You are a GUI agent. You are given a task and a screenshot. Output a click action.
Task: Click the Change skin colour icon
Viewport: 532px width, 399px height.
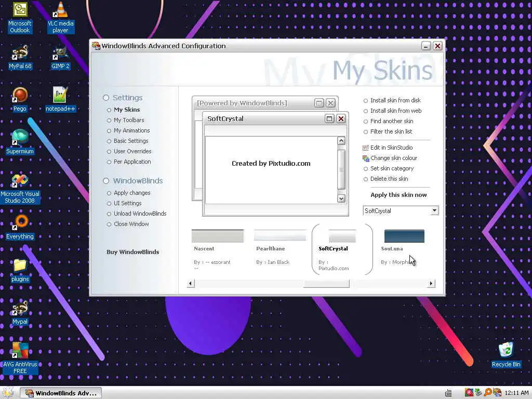click(x=365, y=158)
